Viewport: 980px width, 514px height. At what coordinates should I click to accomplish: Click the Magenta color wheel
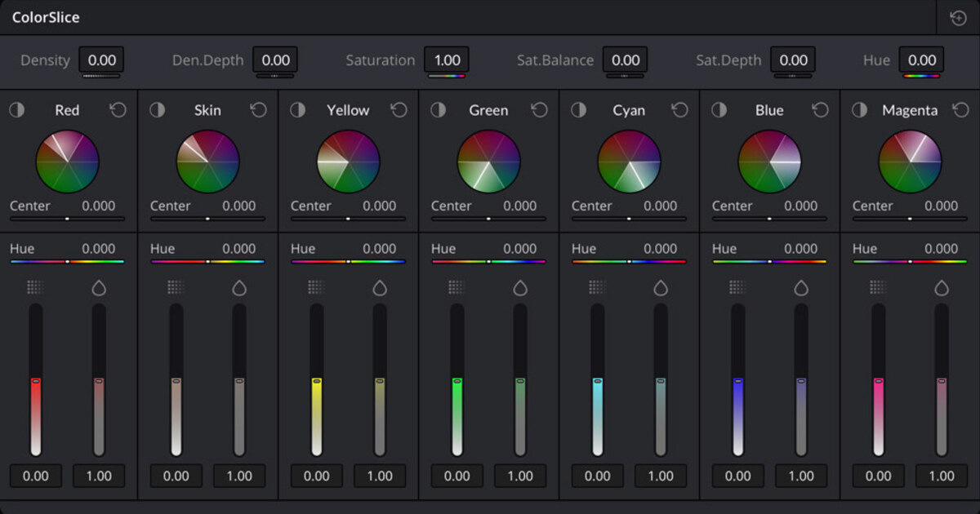click(x=910, y=162)
